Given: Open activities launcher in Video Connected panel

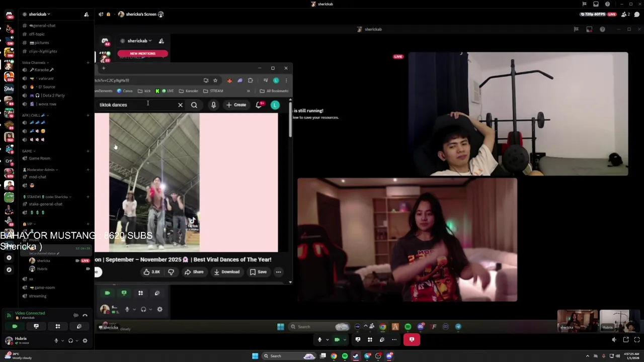Looking at the screenshot, I should pos(57,326).
